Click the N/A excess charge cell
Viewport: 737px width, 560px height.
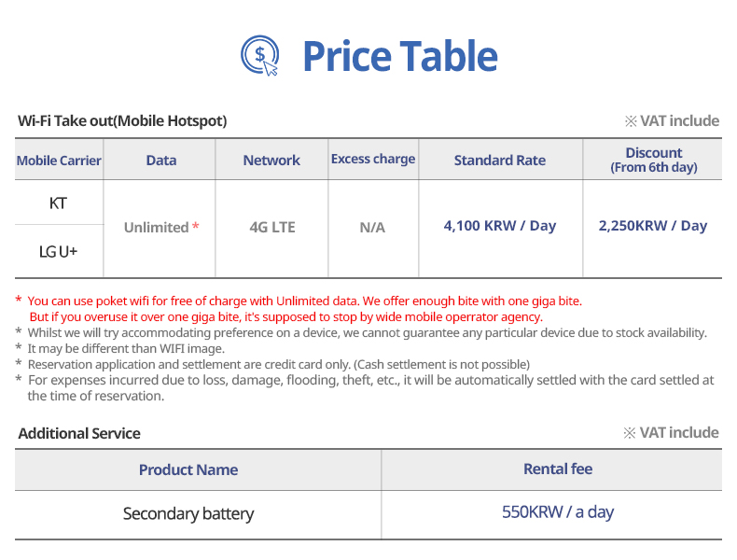pos(372,228)
